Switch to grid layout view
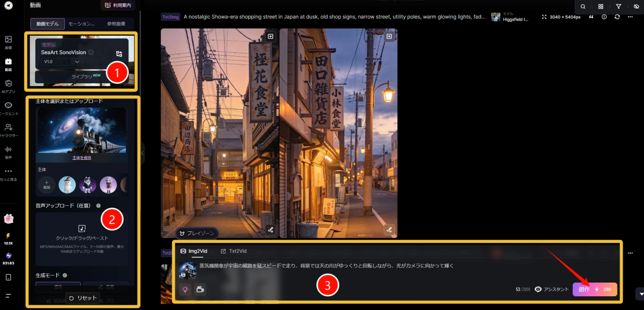 click(x=601, y=6)
